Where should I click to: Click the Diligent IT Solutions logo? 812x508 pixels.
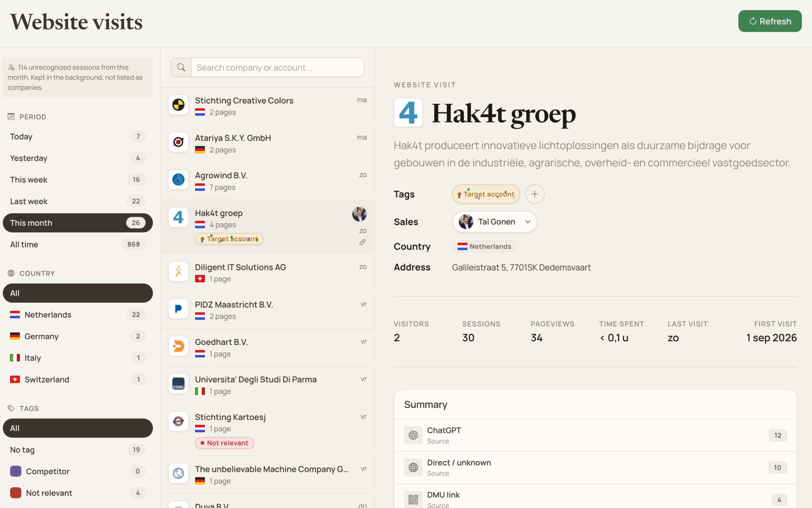click(178, 271)
